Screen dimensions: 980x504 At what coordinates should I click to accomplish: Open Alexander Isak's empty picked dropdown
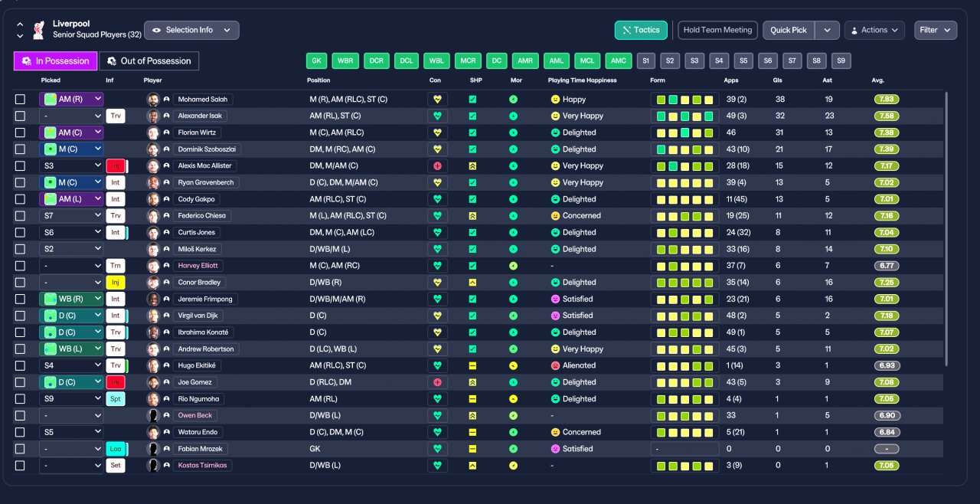[x=71, y=116]
